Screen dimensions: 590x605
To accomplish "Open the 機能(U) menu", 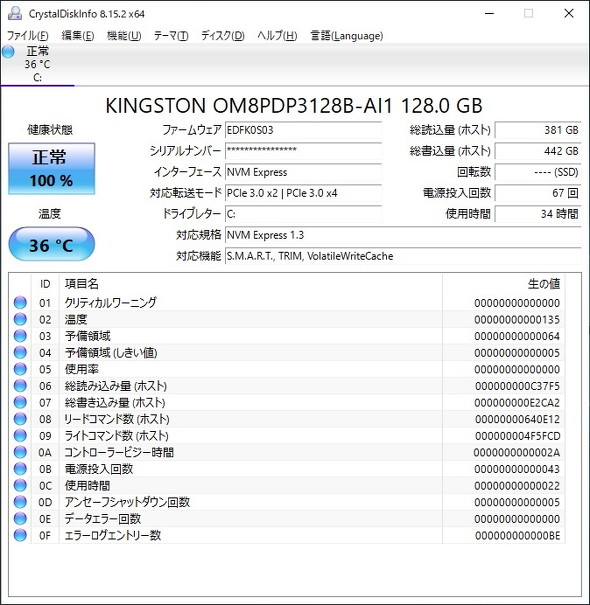I will (x=124, y=36).
